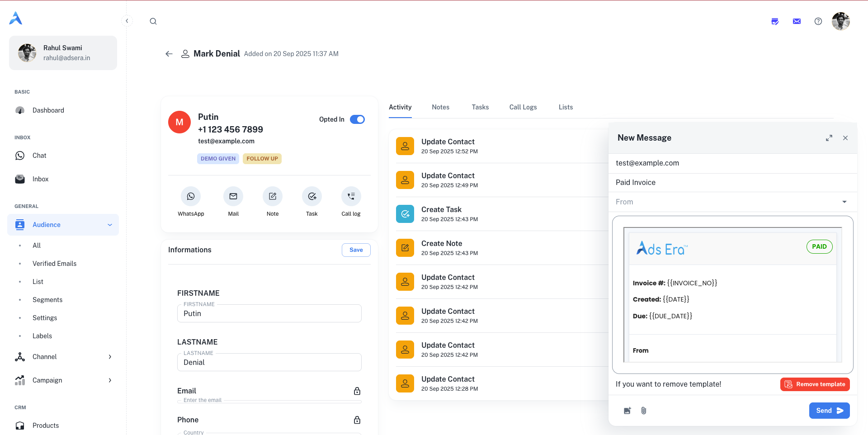The width and height of the screenshot is (868, 435).
Task: Click the WhatsApp contact action icon
Action: click(191, 196)
